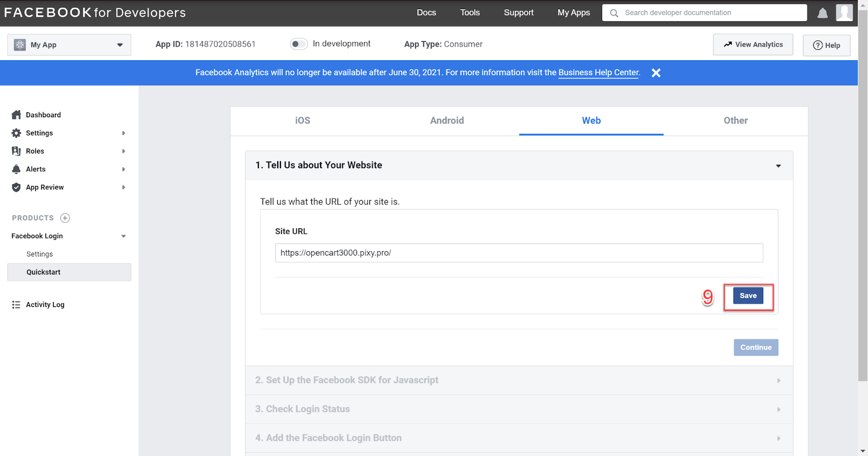868x456 pixels.
Task: Open the Docs menu
Action: click(x=426, y=12)
